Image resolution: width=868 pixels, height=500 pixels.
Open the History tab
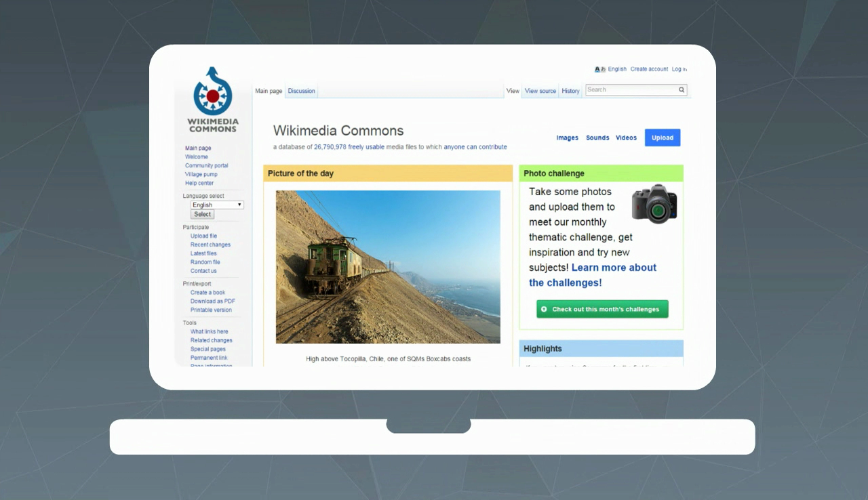pyautogui.click(x=570, y=91)
